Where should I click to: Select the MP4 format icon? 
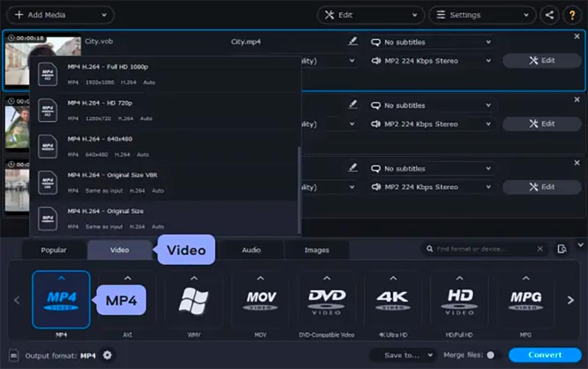click(x=61, y=300)
